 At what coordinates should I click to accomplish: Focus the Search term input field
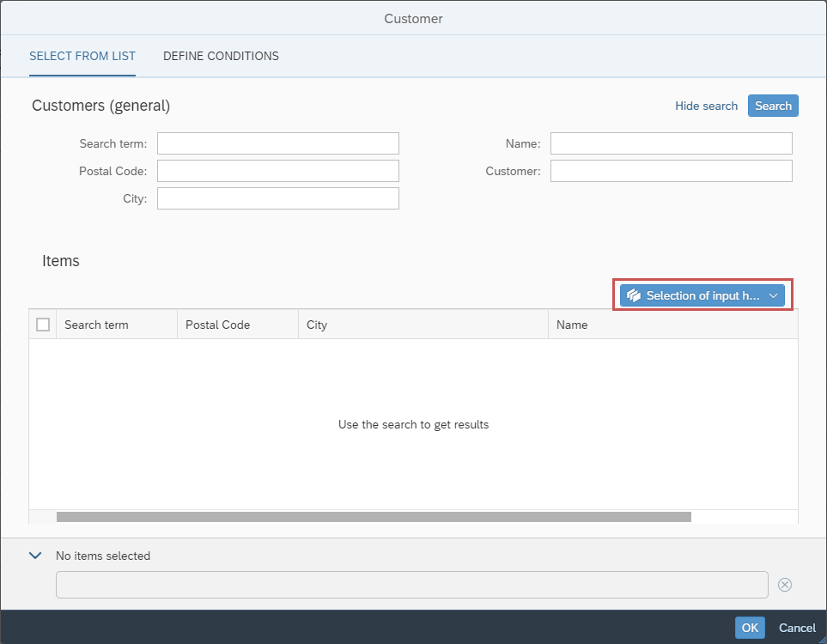(x=278, y=143)
